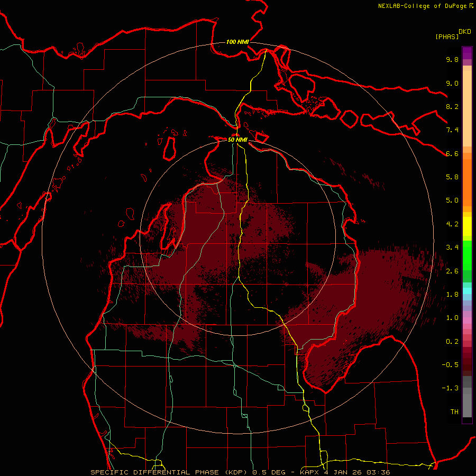Click the 50 NMI range ring label
The image size is (476, 476).
click(237, 140)
